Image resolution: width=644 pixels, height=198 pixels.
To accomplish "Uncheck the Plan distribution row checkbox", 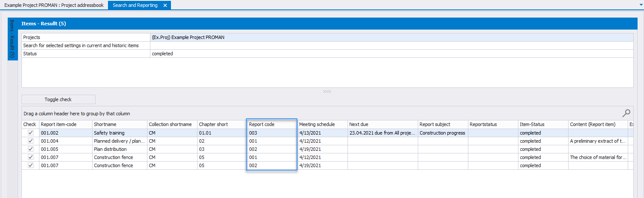I will (x=30, y=149).
